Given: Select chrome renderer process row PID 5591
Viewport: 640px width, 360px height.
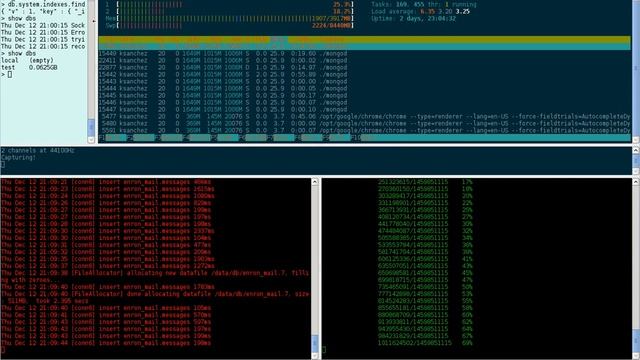Looking at the screenshot, I should (x=364, y=130).
